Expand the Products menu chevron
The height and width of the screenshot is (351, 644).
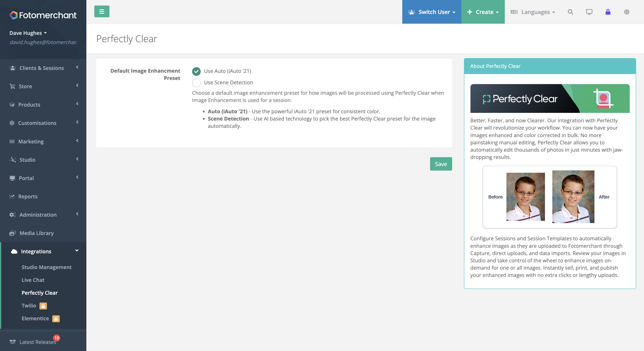click(77, 104)
